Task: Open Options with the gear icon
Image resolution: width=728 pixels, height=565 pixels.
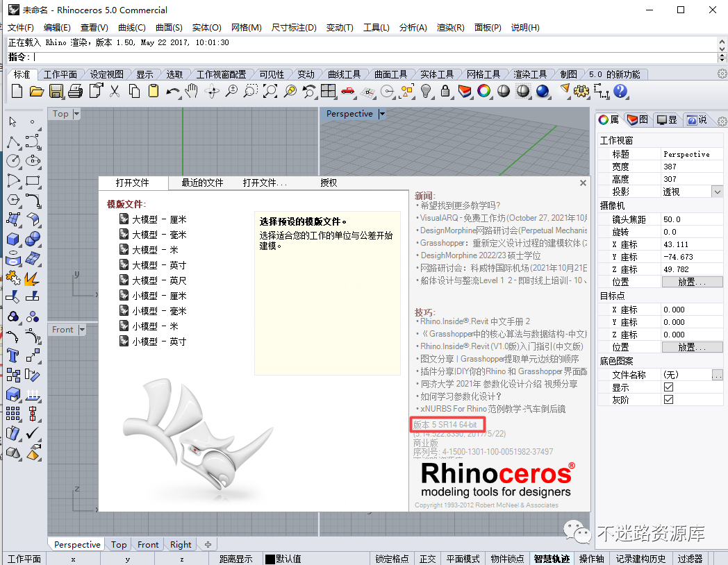Action: pyautogui.click(x=581, y=91)
